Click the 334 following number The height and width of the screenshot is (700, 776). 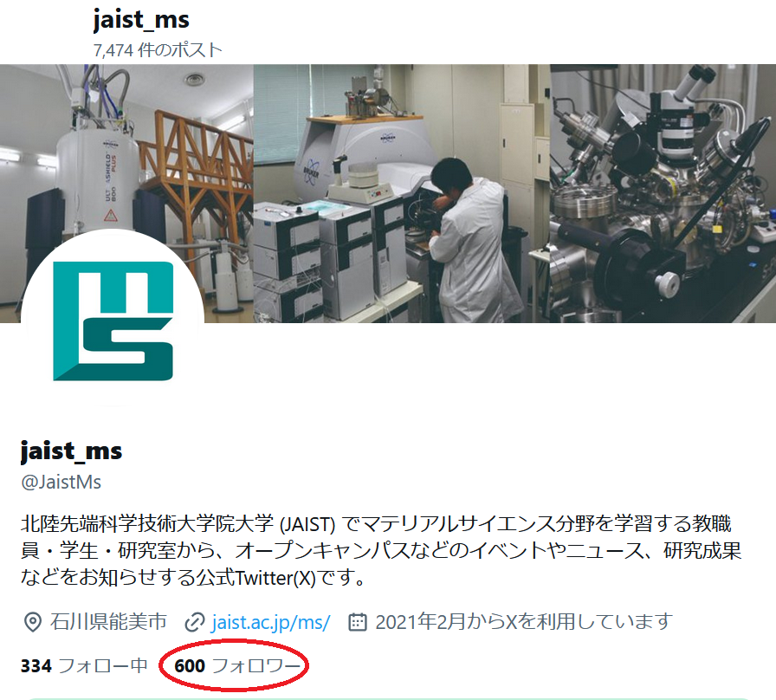[36, 666]
